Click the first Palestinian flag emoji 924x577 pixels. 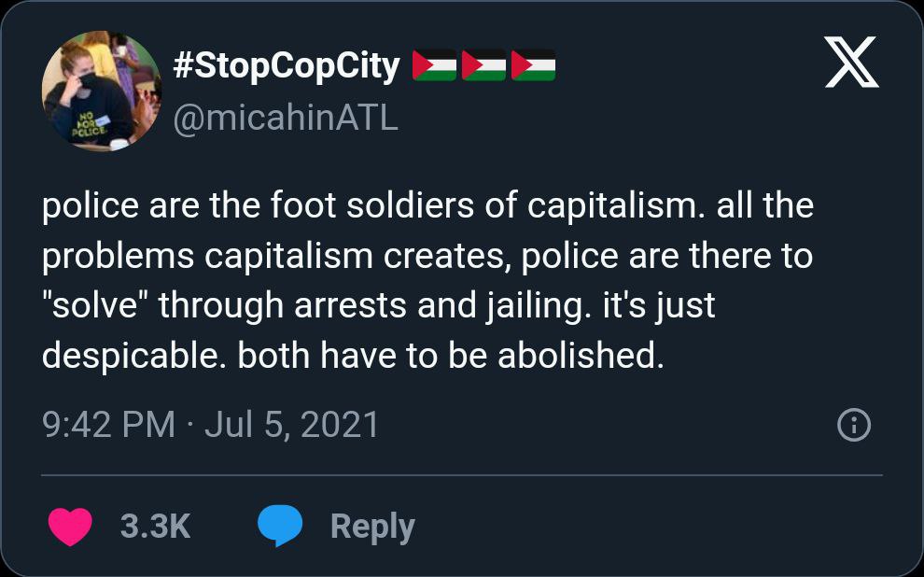(434, 66)
